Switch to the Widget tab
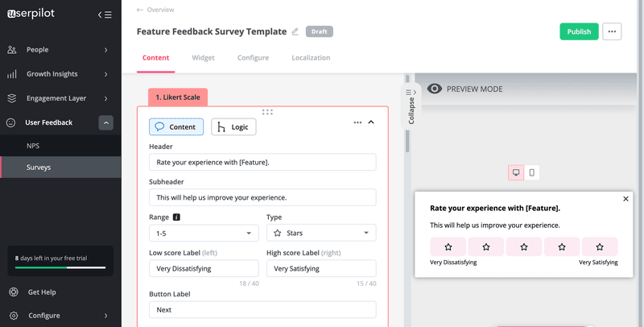 tap(204, 58)
